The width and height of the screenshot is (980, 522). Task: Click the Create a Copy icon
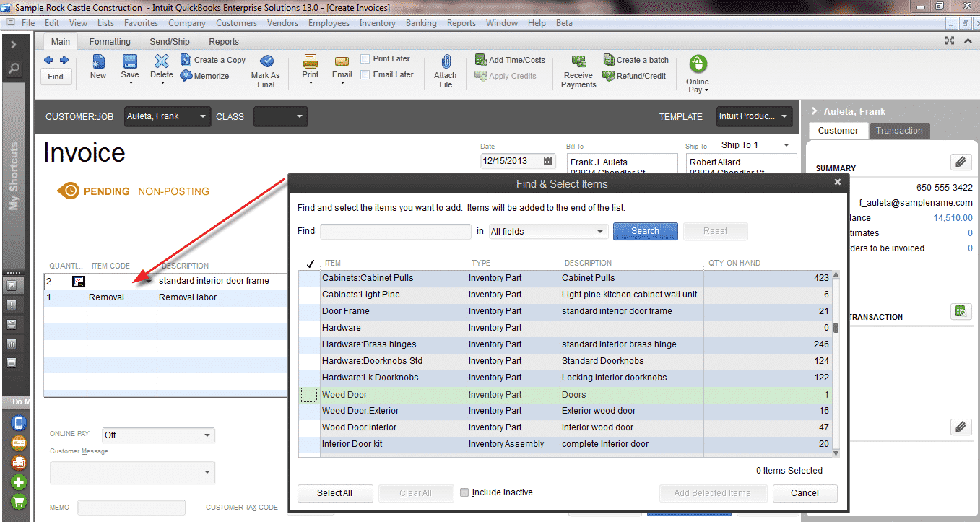(186, 60)
